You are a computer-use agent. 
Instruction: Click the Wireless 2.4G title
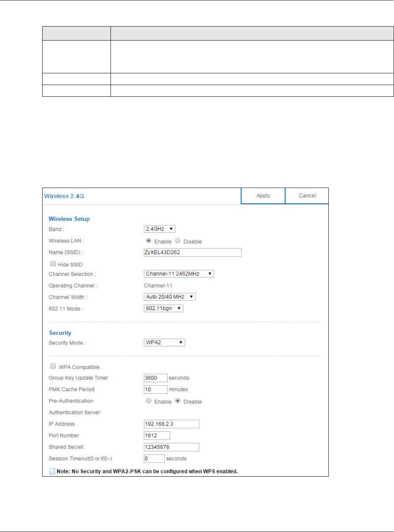click(x=64, y=196)
